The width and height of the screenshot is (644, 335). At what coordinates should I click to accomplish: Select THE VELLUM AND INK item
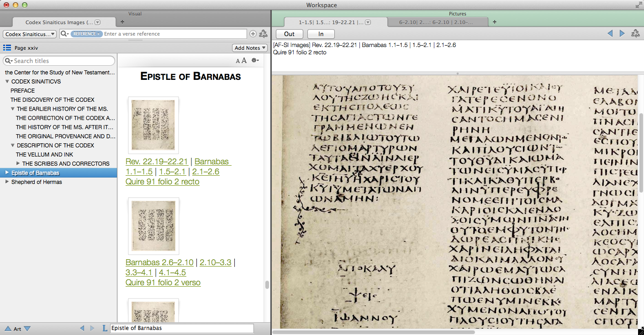click(x=44, y=154)
